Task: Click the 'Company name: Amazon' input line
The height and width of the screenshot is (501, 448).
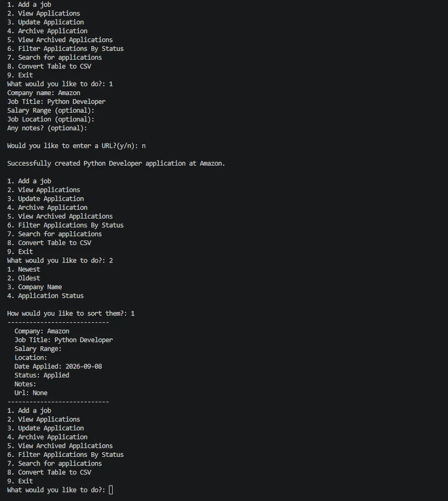Action: [44, 93]
